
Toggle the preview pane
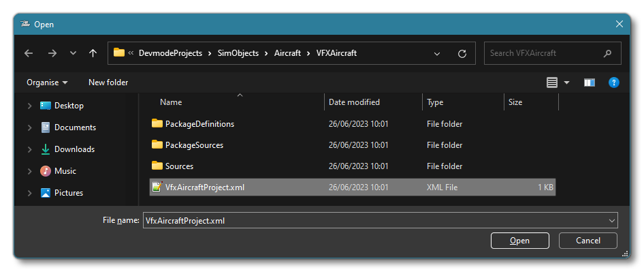pyautogui.click(x=590, y=82)
